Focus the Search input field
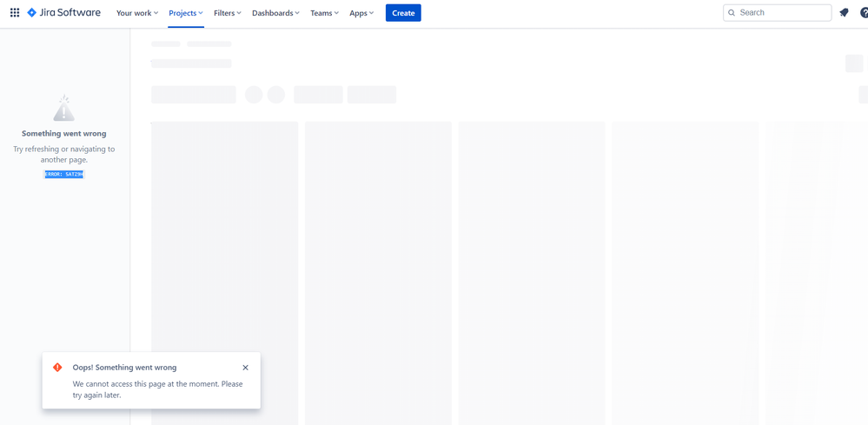The height and width of the screenshot is (425, 868). pos(778,13)
